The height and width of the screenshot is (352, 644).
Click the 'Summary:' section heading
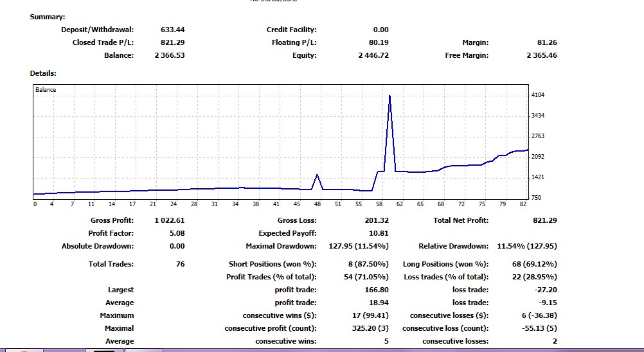(47, 17)
